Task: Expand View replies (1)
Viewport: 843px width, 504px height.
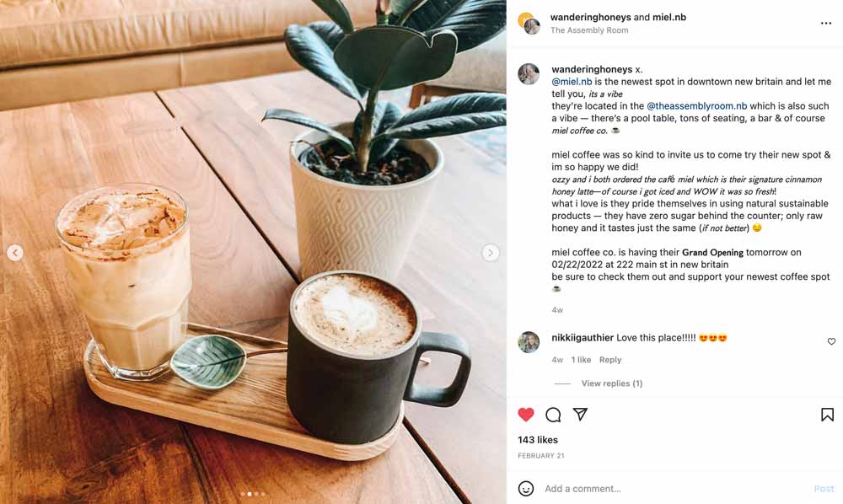Action: pyautogui.click(x=612, y=383)
